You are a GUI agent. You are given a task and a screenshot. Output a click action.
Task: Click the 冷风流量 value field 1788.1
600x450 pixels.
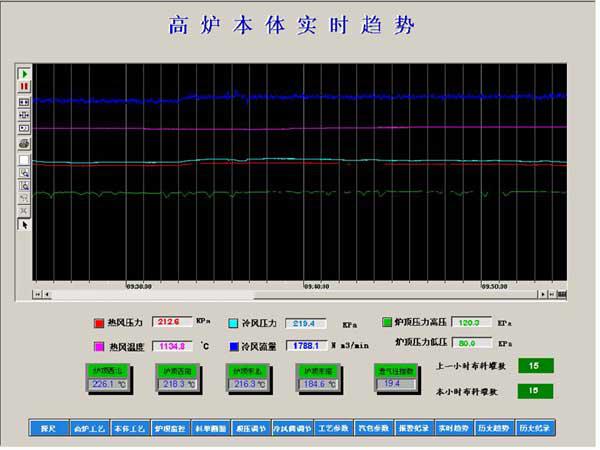coord(307,346)
